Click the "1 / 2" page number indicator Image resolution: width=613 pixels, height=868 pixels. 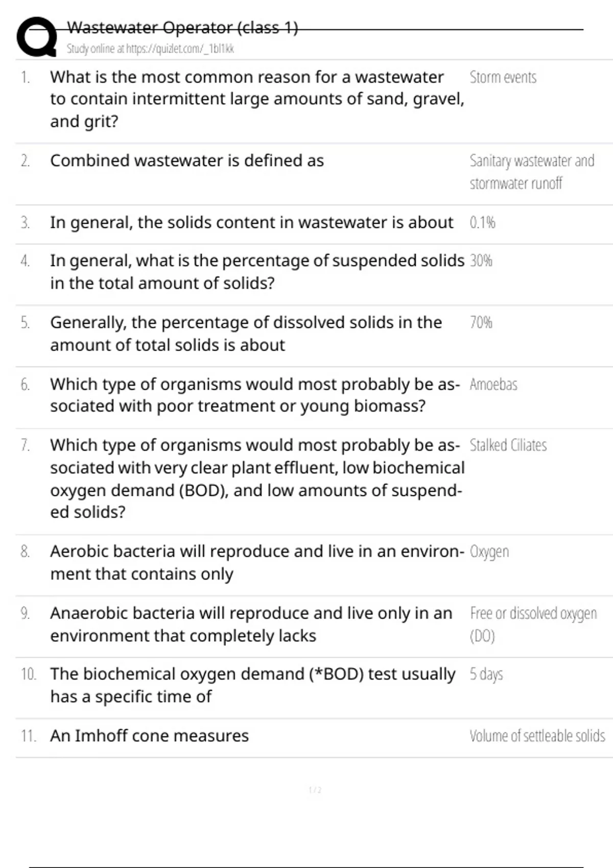(x=315, y=790)
